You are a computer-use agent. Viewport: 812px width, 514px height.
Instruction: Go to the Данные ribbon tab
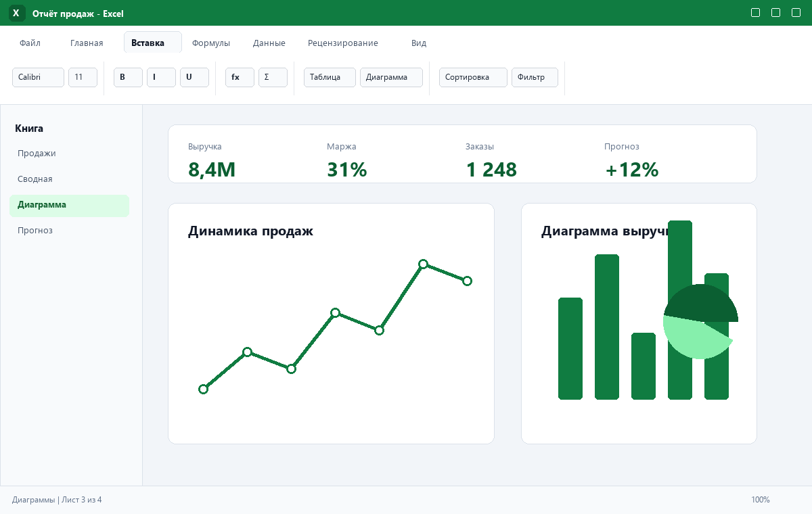coord(269,43)
